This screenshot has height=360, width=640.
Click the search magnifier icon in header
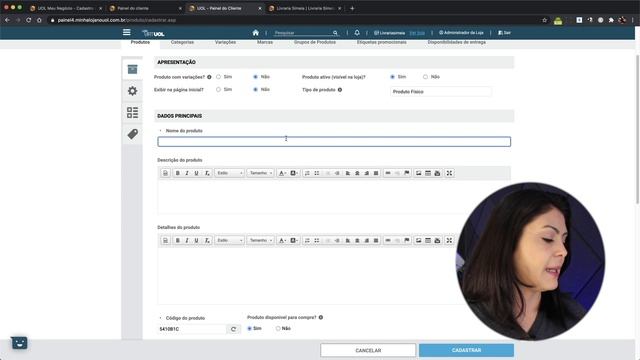pyautogui.click(x=335, y=33)
